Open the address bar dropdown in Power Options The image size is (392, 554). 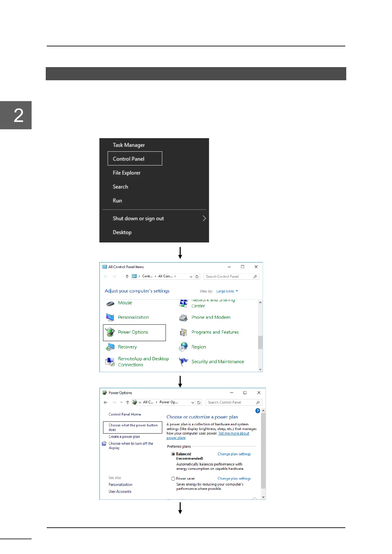pyautogui.click(x=193, y=402)
